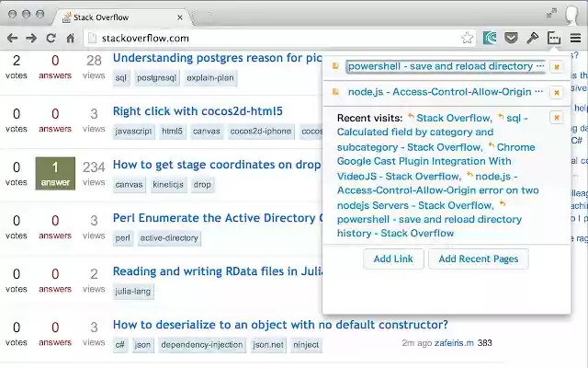588x368 pixels.
Task: Open the Chrome hamburger menu
Action: [x=576, y=38]
